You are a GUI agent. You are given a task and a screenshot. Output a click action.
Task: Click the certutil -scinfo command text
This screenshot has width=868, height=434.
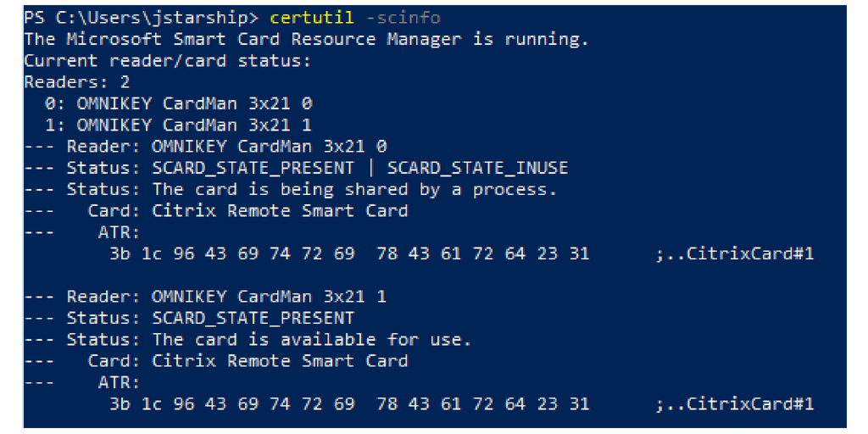coord(354,18)
